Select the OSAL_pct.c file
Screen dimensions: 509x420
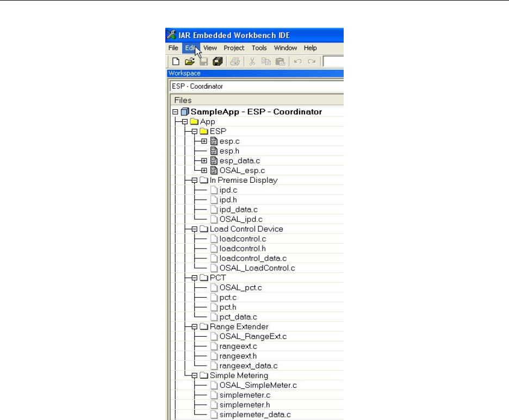click(x=240, y=287)
